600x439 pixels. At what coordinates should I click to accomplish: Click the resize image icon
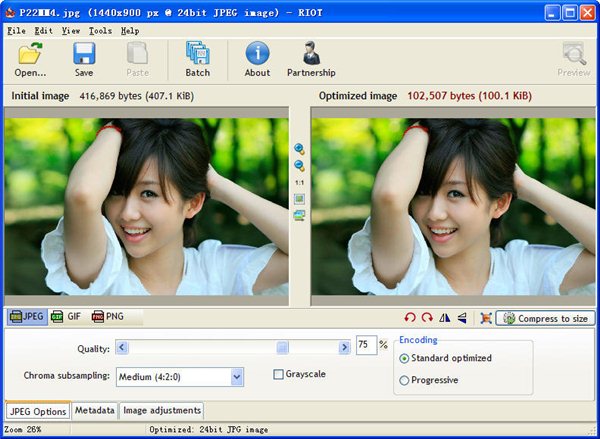pyautogui.click(x=485, y=318)
